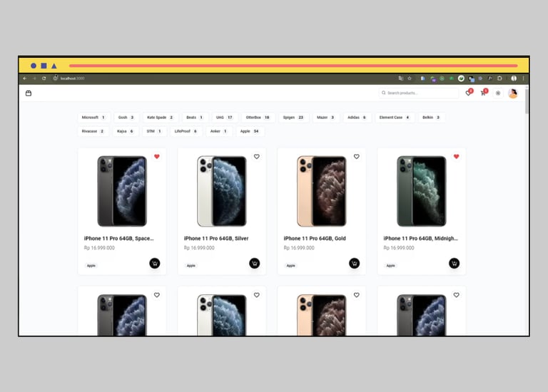
Task: Open the iPhone 11 Pro Space Gray image
Action: [x=122, y=191]
